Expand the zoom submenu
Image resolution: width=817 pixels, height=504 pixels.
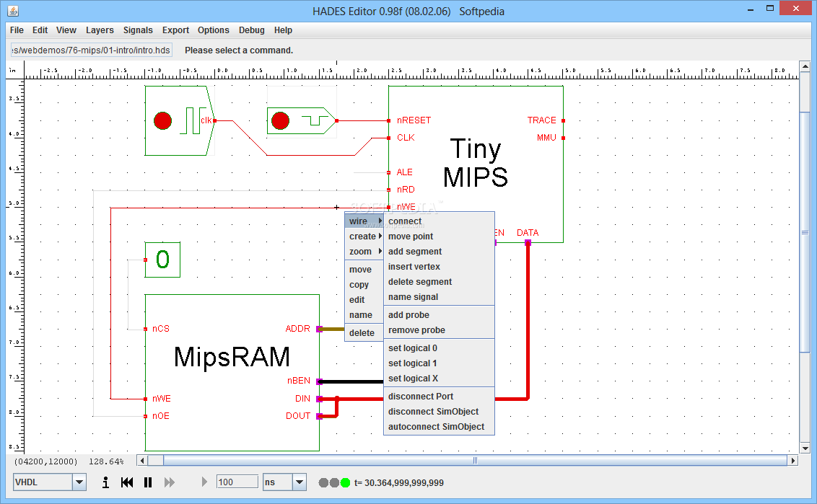[x=364, y=252]
